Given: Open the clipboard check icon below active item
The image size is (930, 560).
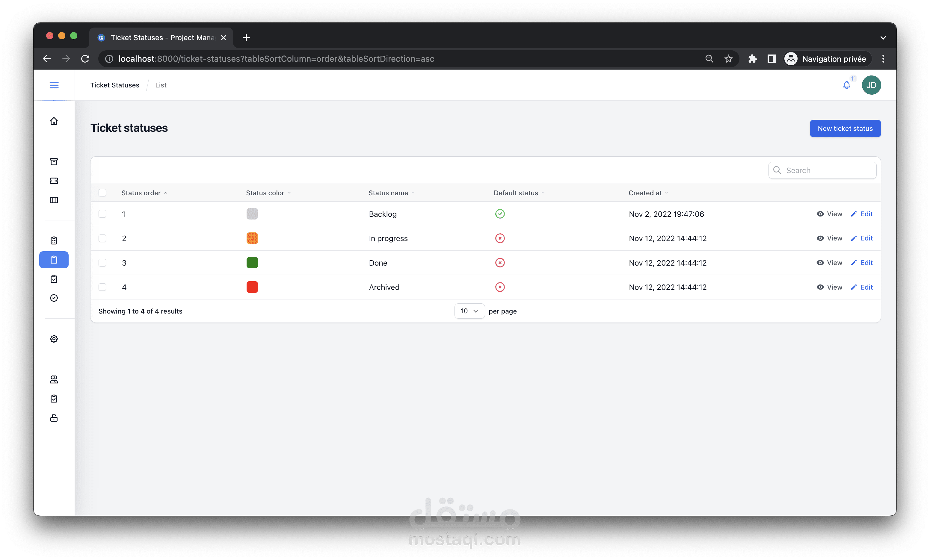Looking at the screenshot, I should (x=54, y=279).
